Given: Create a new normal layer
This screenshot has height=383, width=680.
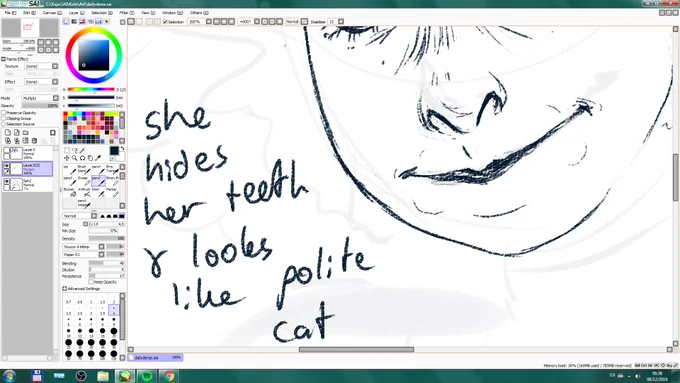Looking at the screenshot, I should click(8, 132).
